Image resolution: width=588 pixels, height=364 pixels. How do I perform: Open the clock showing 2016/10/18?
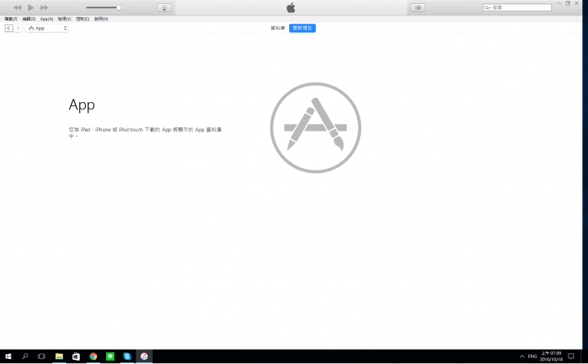click(x=551, y=357)
